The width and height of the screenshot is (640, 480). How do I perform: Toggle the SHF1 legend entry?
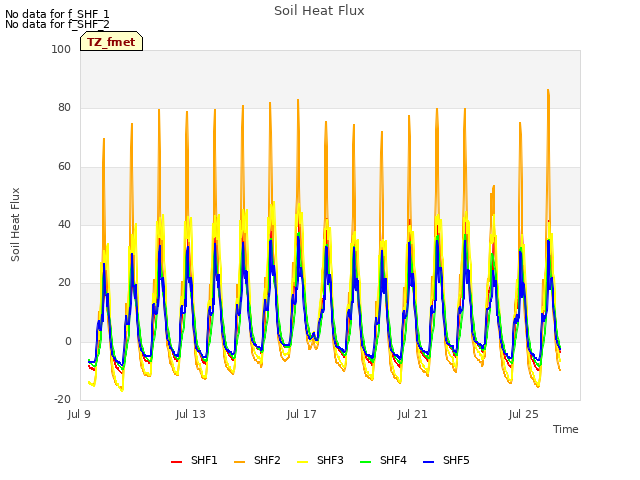point(194,460)
